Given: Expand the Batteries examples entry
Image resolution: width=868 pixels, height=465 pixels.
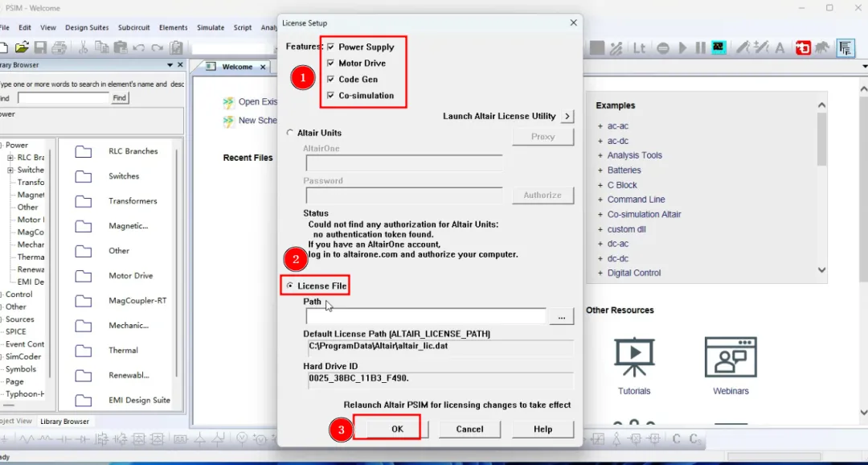Looking at the screenshot, I should point(600,170).
